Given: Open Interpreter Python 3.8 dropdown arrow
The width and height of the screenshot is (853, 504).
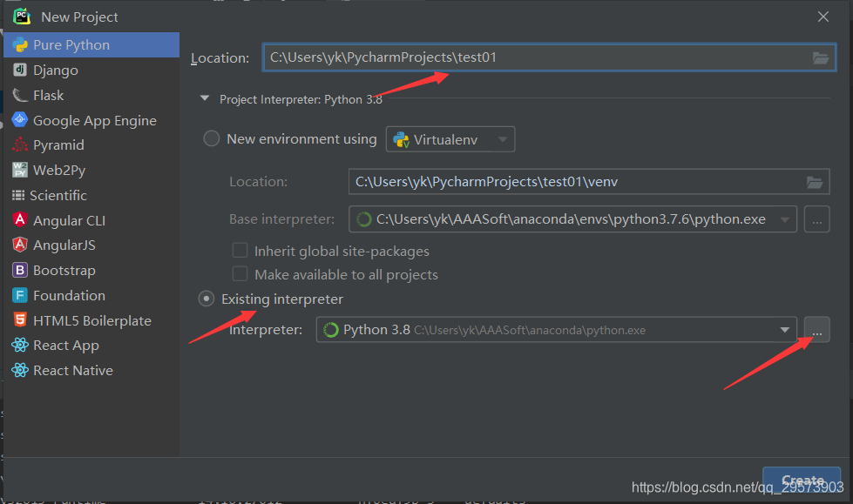Looking at the screenshot, I should pyautogui.click(x=784, y=330).
